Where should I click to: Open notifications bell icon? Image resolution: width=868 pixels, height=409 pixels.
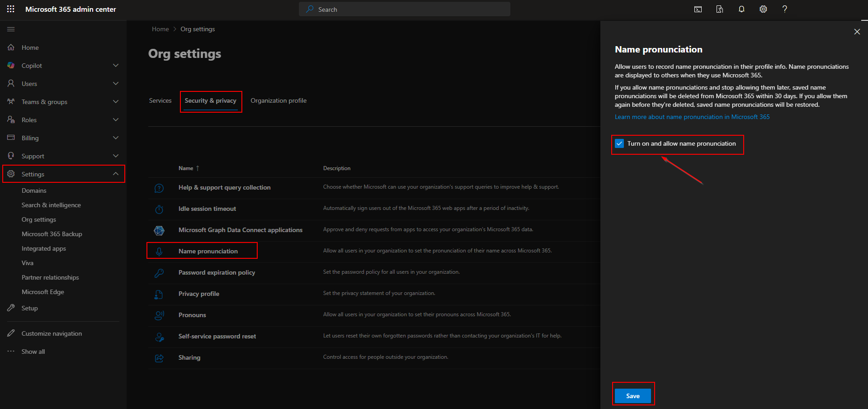741,9
